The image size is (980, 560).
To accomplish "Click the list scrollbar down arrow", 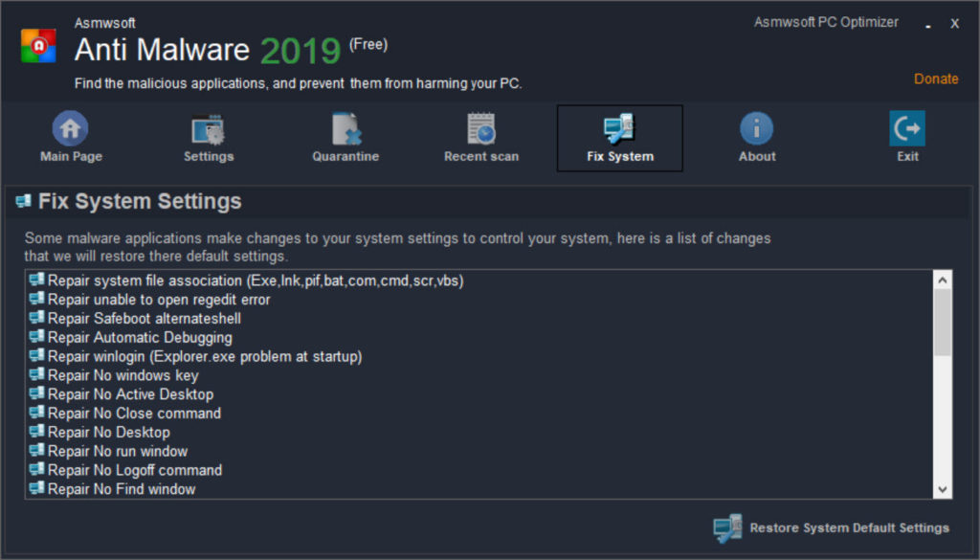I will [x=943, y=489].
